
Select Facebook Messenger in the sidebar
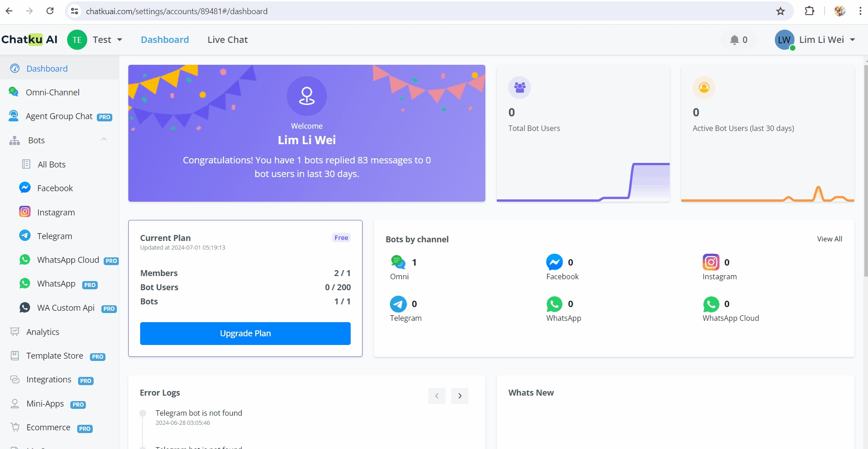[x=55, y=188]
